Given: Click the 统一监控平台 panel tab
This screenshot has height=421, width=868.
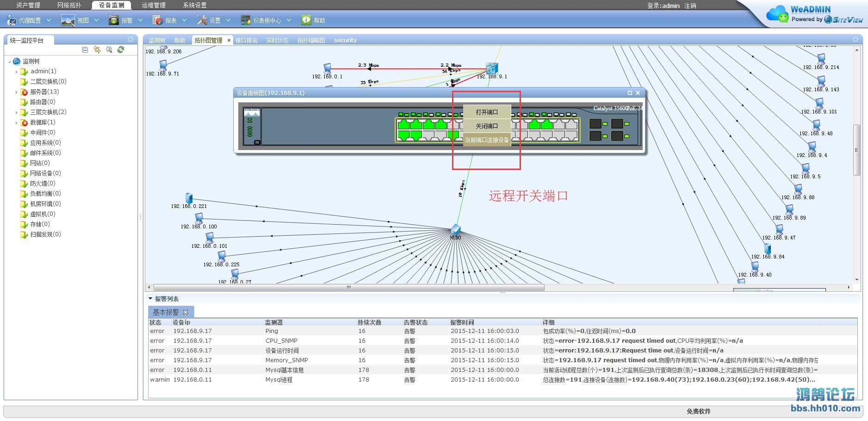Looking at the screenshot, I should click(30, 40).
